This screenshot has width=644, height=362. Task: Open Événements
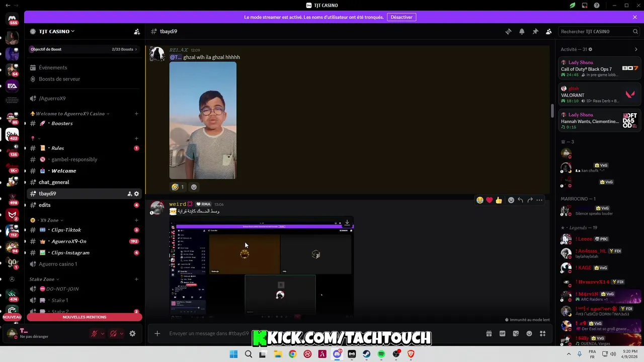click(x=85, y=67)
